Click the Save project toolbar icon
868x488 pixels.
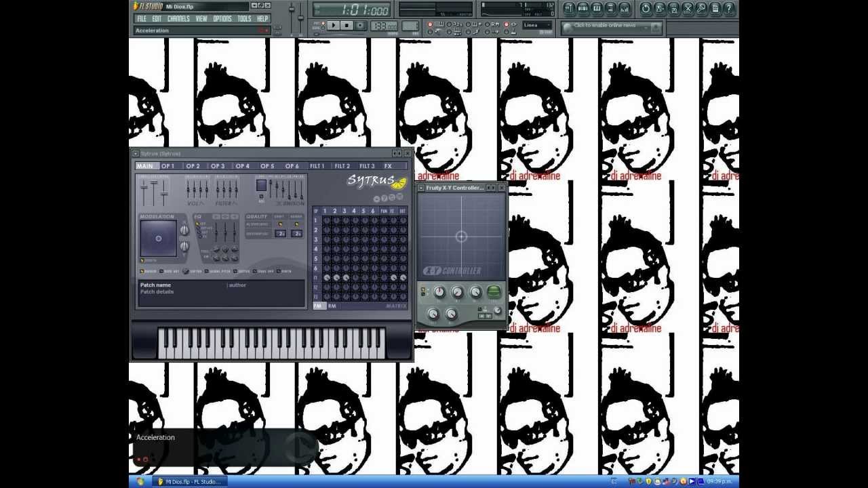click(660, 9)
